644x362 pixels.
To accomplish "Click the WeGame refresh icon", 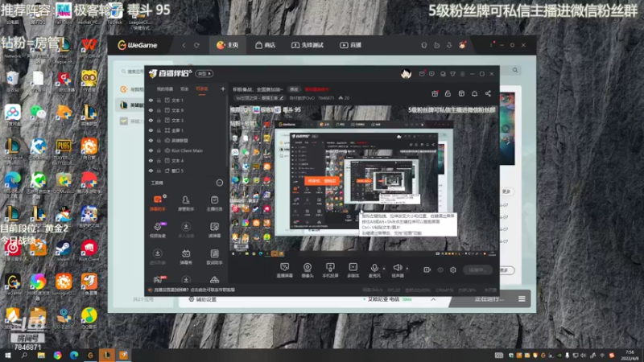I will tap(196, 45).
